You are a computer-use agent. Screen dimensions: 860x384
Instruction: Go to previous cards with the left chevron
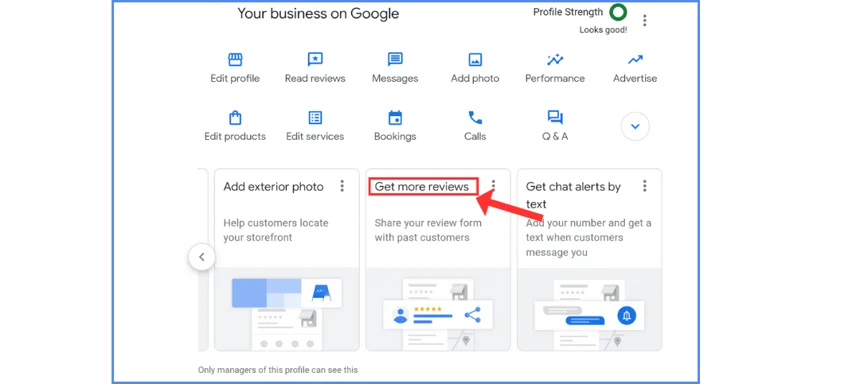point(202,257)
